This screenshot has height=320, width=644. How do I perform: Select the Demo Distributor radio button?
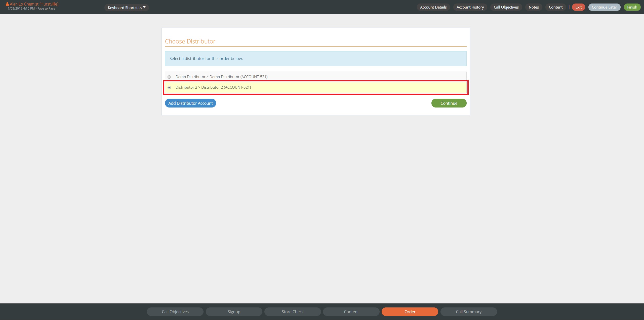click(169, 77)
